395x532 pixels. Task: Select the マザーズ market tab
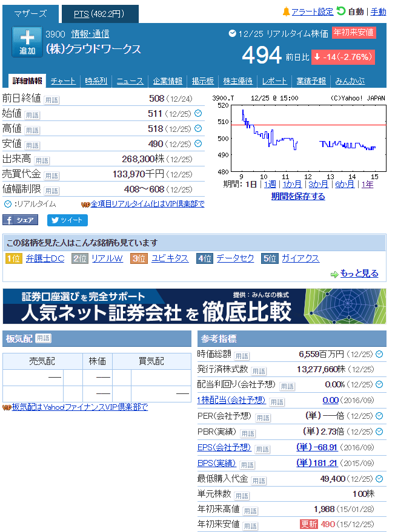click(x=30, y=14)
